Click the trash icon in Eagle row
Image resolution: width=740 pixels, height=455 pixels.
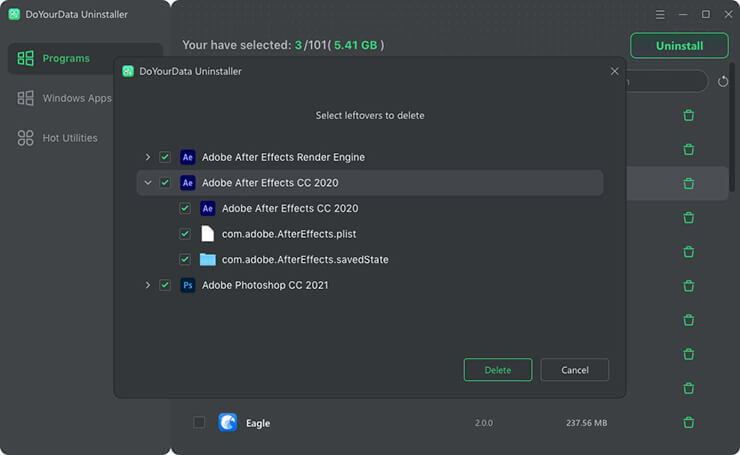[x=689, y=422]
